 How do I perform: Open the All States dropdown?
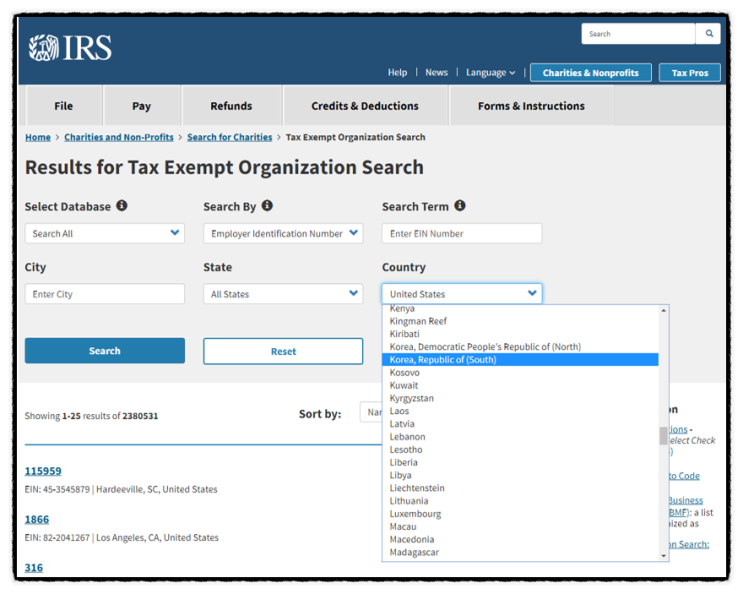(x=283, y=294)
